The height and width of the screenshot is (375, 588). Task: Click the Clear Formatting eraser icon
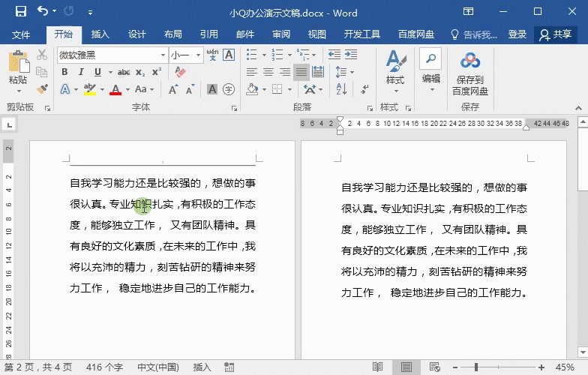pyautogui.click(x=179, y=72)
